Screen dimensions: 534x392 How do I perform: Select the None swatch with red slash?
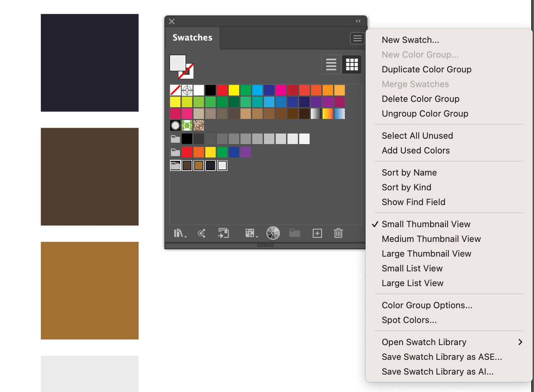tap(175, 90)
